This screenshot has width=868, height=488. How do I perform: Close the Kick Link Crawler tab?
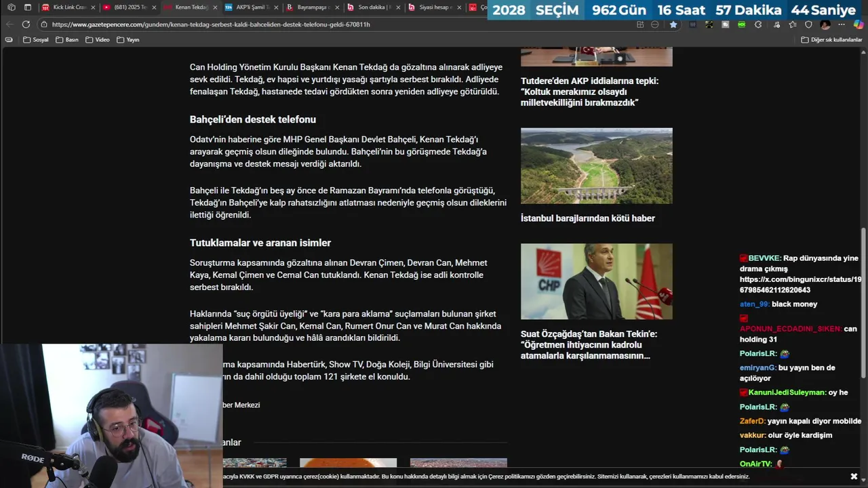tap(94, 7)
